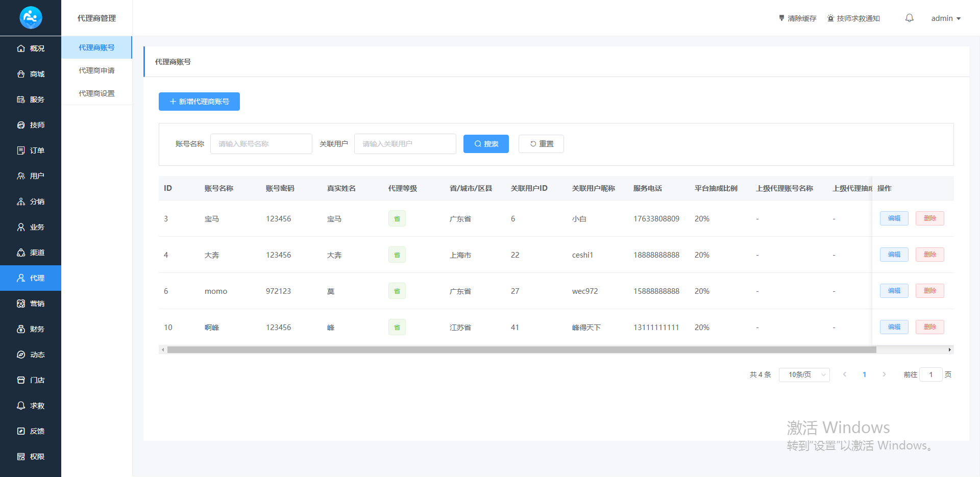Switch to 代理商申请 tab
The image size is (980, 477).
click(96, 70)
